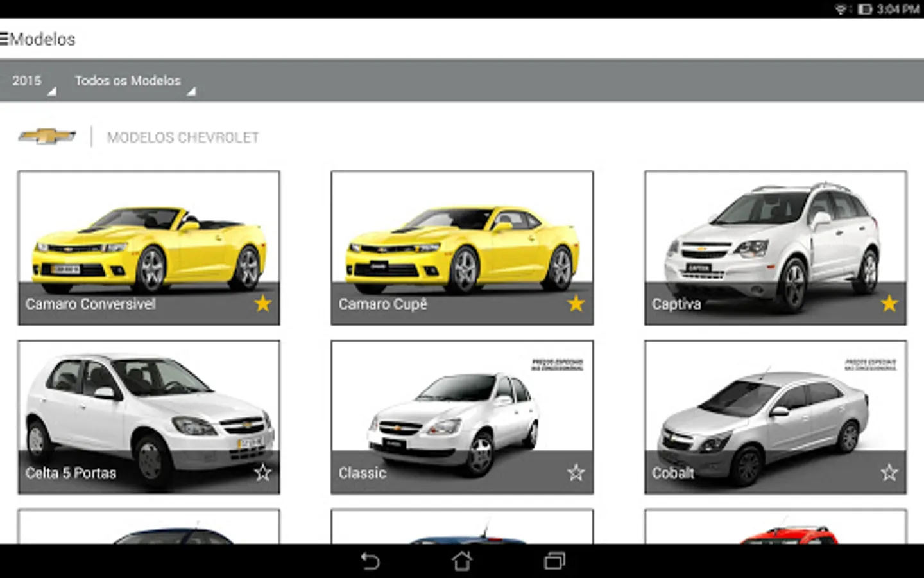
Task: Star the Cobalt model as favorite
Action: (889, 473)
